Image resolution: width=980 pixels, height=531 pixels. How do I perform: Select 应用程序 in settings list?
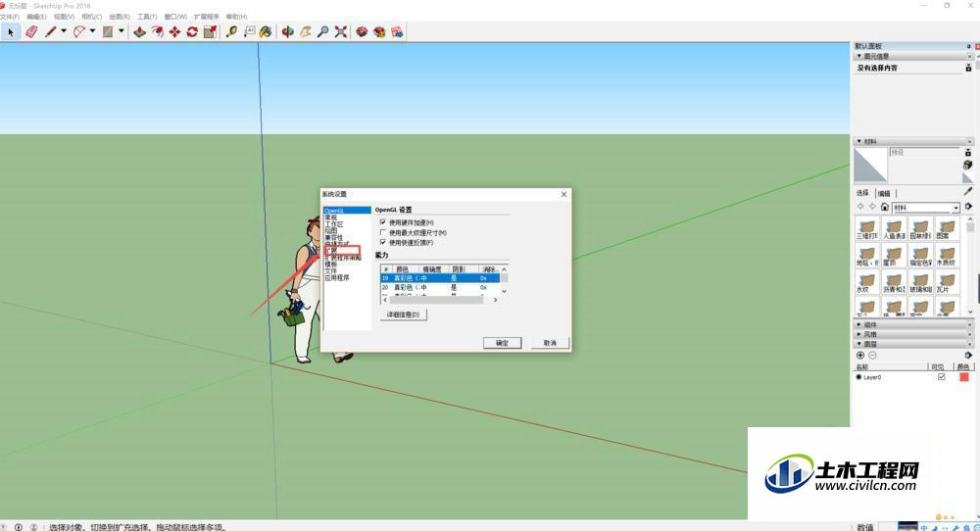click(337, 277)
